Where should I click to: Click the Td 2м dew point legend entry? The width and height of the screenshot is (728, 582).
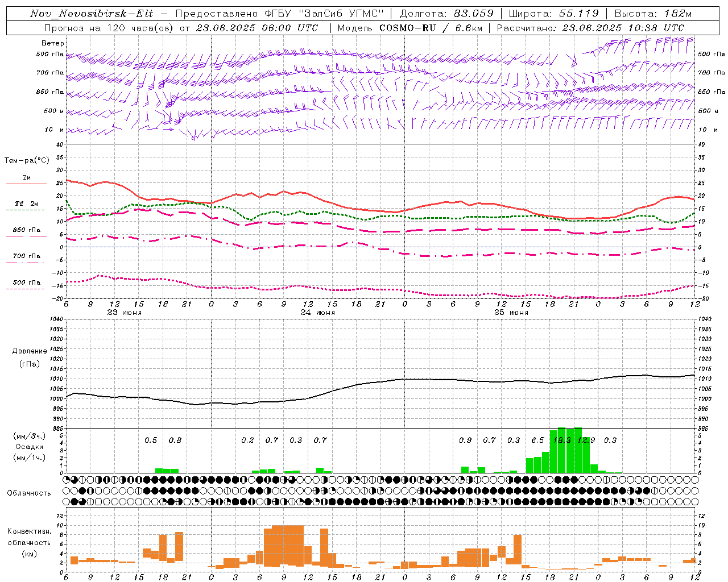[x=26, y=206]
